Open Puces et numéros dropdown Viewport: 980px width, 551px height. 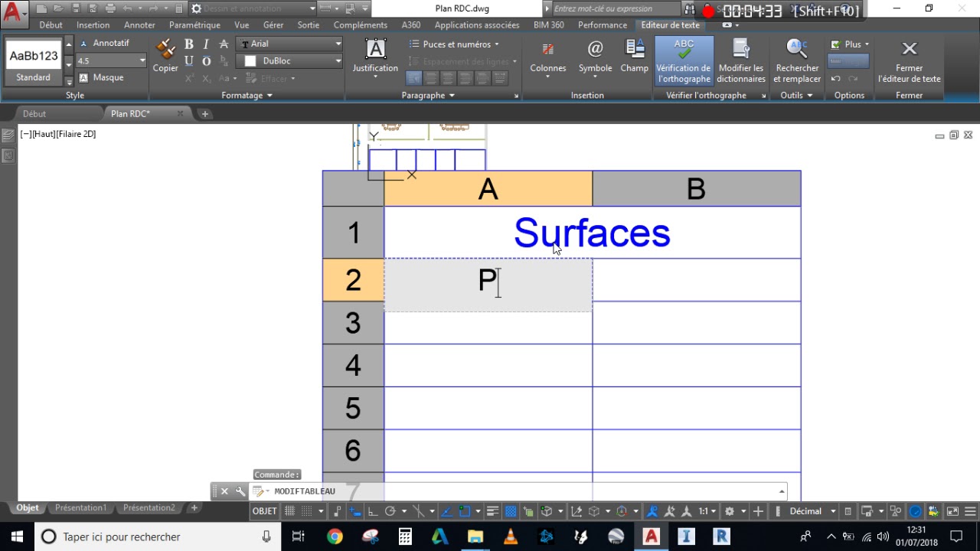coord(456,44)
